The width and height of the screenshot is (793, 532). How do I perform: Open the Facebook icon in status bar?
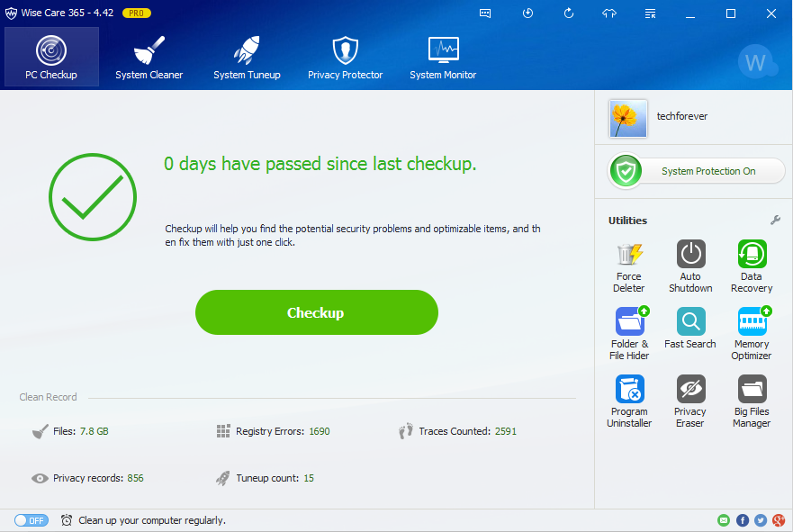point(743,520)
